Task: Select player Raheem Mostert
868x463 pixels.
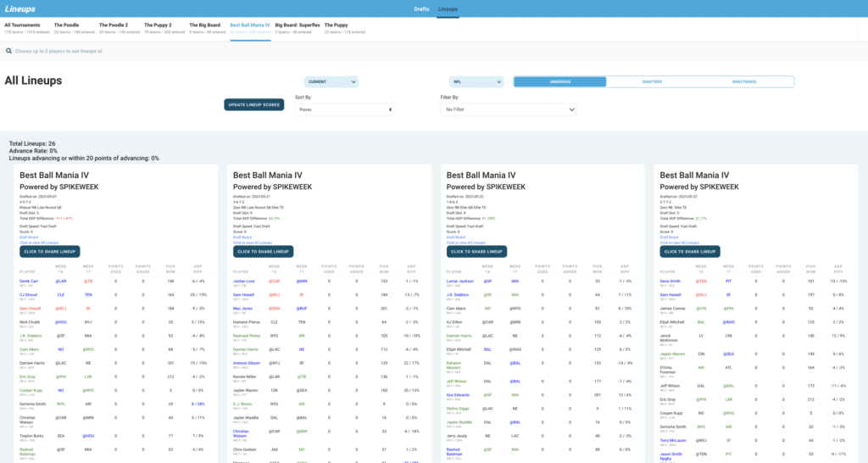Action: [x=454, y=365]
